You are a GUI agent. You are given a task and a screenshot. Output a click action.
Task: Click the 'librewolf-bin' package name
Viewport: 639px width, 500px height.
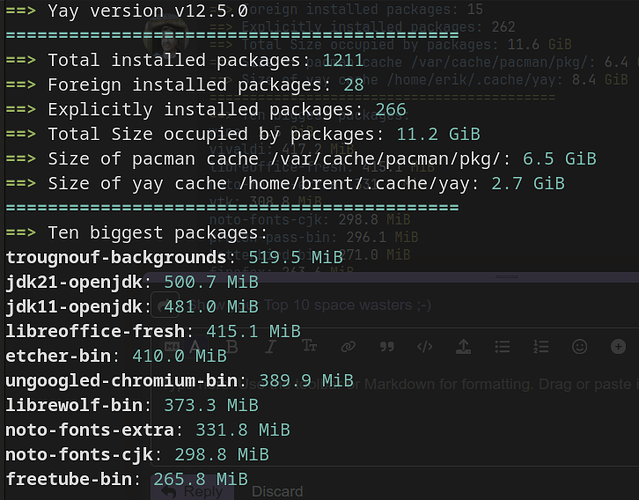(x=74, y=405)
